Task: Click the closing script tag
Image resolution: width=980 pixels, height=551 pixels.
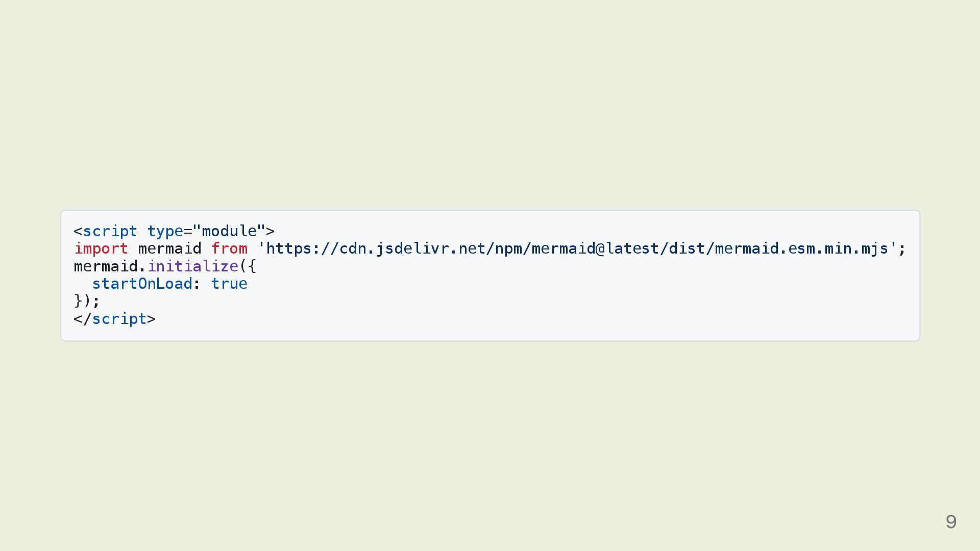Action: [115, 319]
